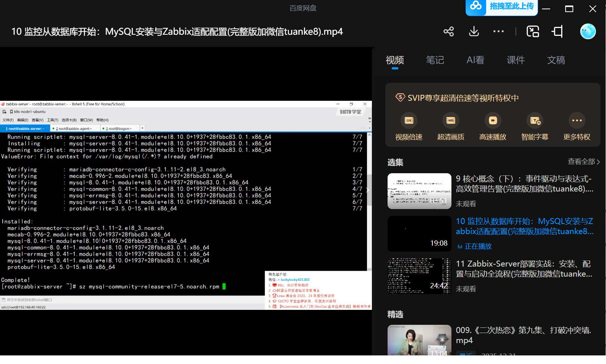Click the share icon above the video

tap(448, 31)
